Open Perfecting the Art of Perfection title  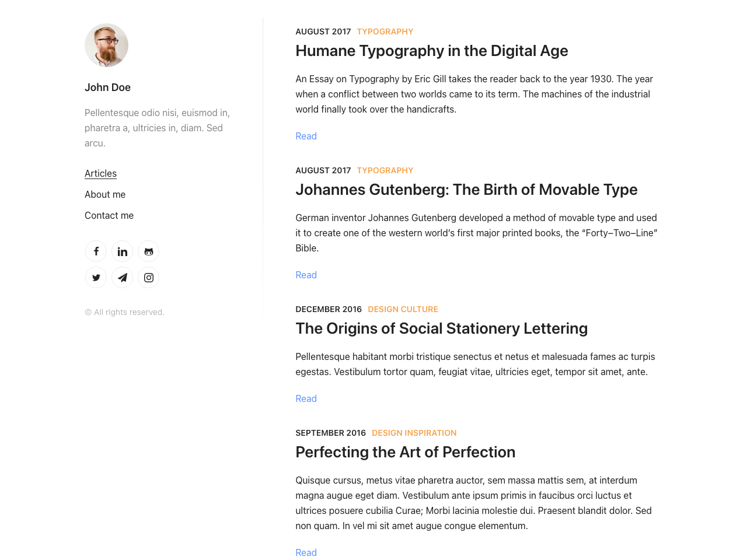click(x=405, y=452)
